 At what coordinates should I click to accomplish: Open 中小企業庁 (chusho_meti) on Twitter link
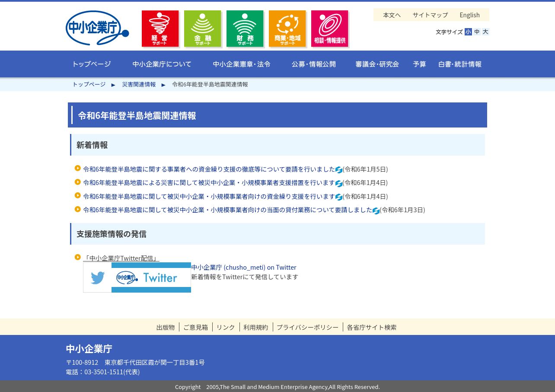[244, 267]
